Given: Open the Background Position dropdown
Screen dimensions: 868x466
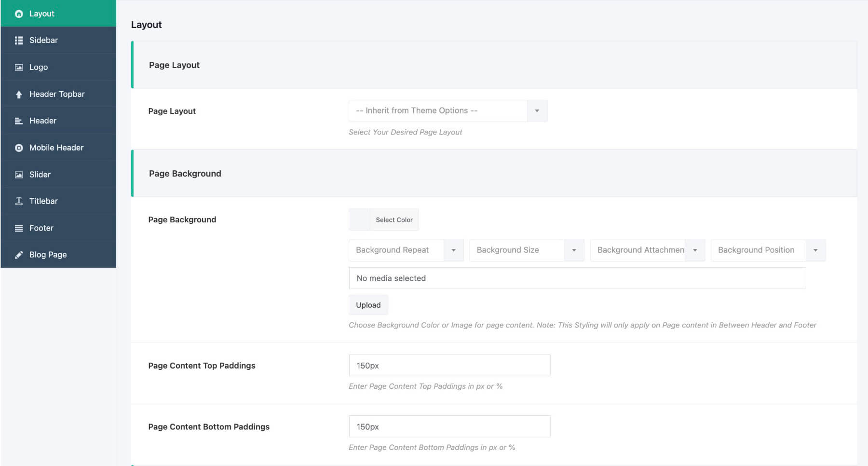Looking at the screenshot, I should tap(815, 250).
